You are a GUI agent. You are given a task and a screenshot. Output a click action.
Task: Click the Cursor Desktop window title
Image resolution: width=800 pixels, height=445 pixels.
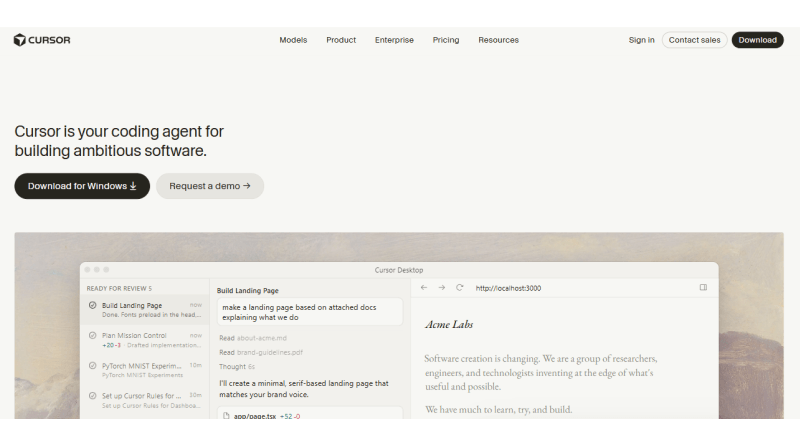(398, 270)
